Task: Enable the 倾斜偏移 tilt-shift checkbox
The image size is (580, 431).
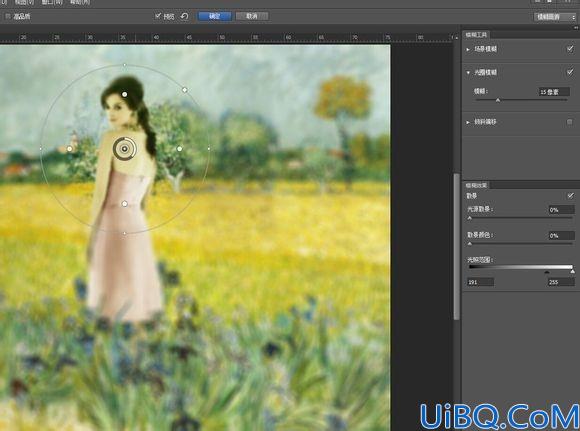Action: (x=570, y=122)
